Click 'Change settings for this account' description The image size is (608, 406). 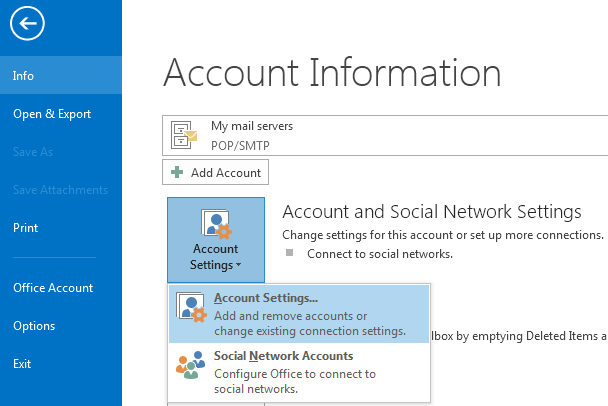(443, 235)
